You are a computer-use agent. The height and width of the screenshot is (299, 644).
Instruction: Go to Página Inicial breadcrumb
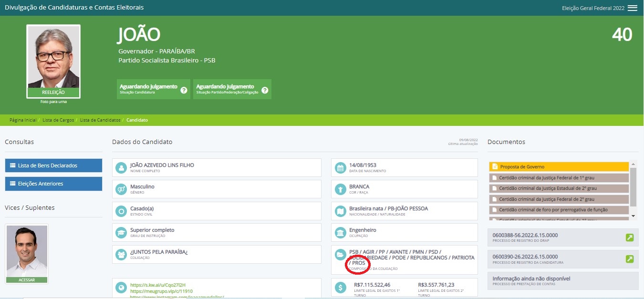click(x=23, y=120)
